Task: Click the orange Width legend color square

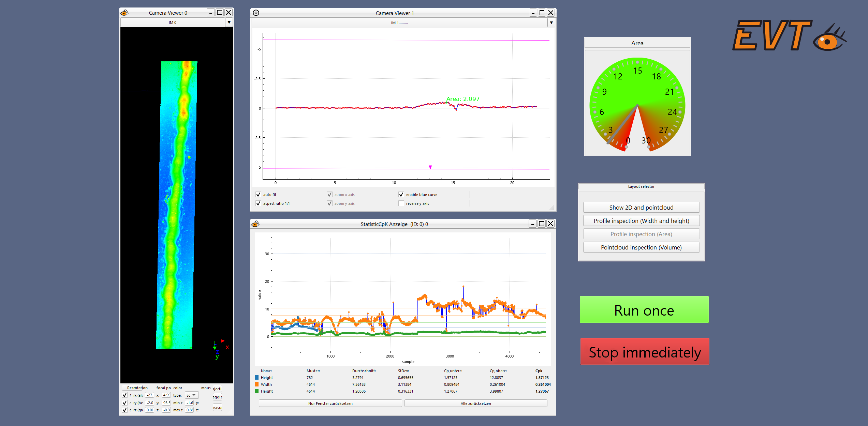Action: coord(257,384)
